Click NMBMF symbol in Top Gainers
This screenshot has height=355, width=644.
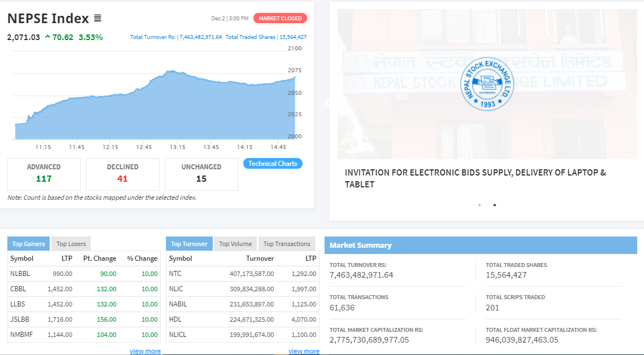click(21, 335)
